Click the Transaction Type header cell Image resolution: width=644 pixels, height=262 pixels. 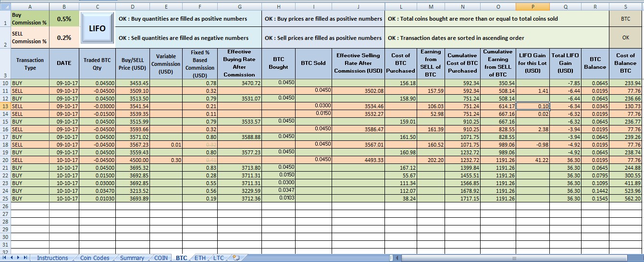tap(30, 63)
